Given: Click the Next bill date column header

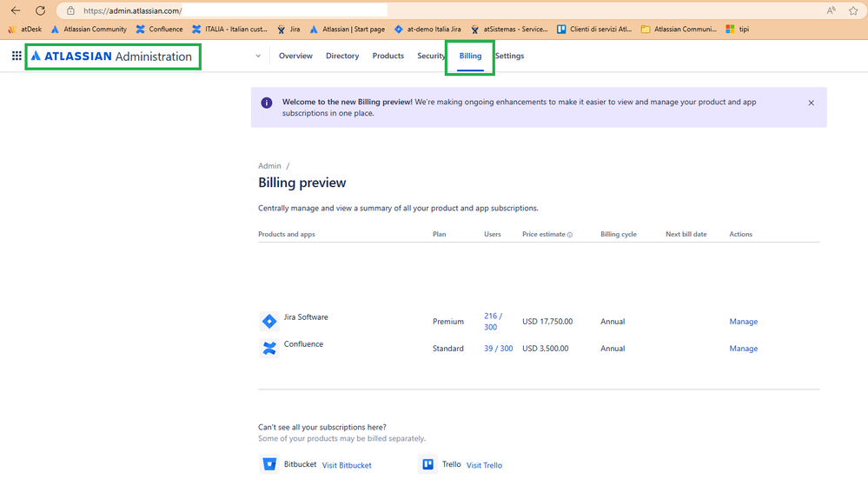Looking at the screenshot, I should [686, 235].
